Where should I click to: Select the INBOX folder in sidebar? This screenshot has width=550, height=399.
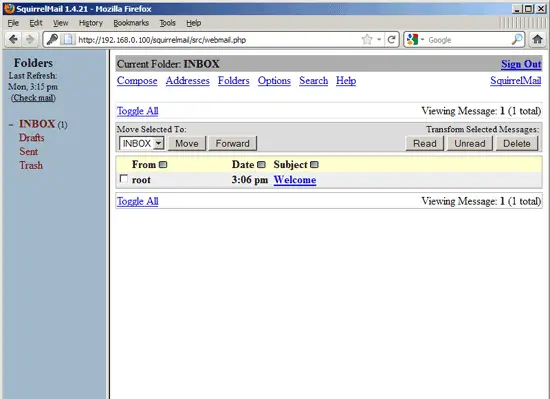[x=37, y=124]
